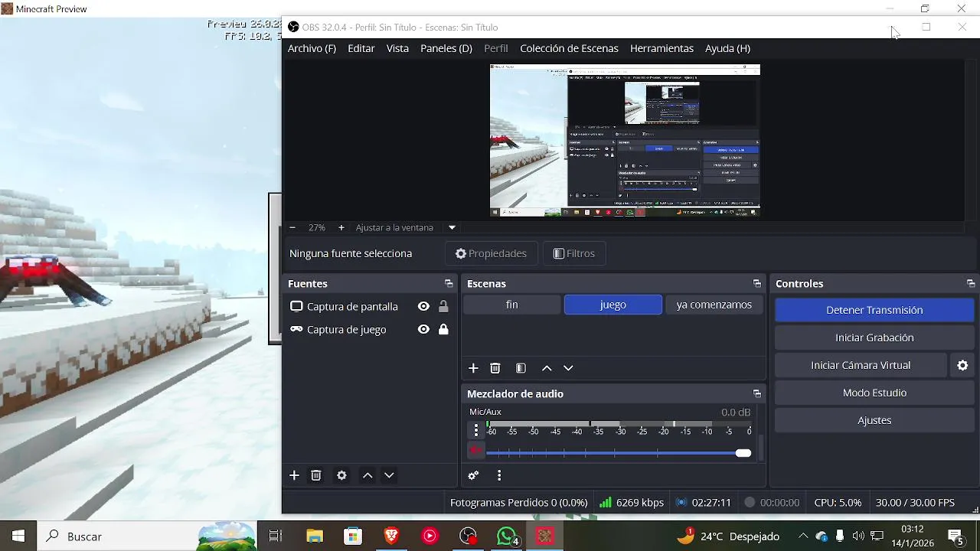Open Brave browser from taskbar
The height and width of the screenshot is (551, 980).
tap(391, 536)
